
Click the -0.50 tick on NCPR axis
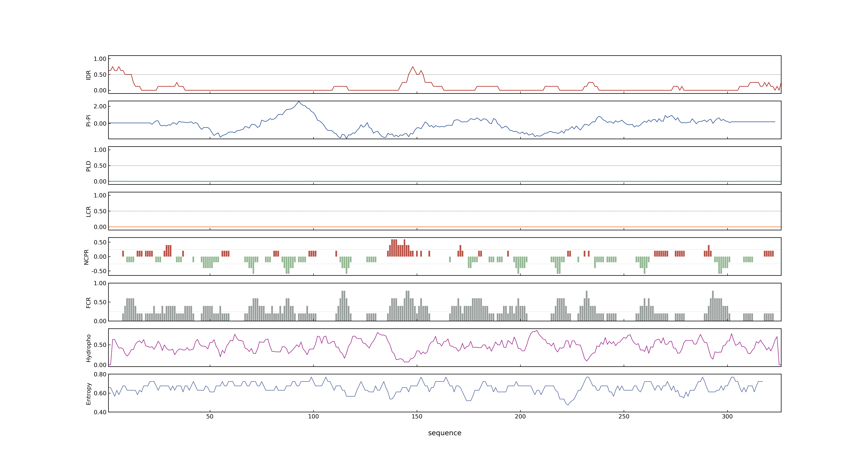click(99, 271)
